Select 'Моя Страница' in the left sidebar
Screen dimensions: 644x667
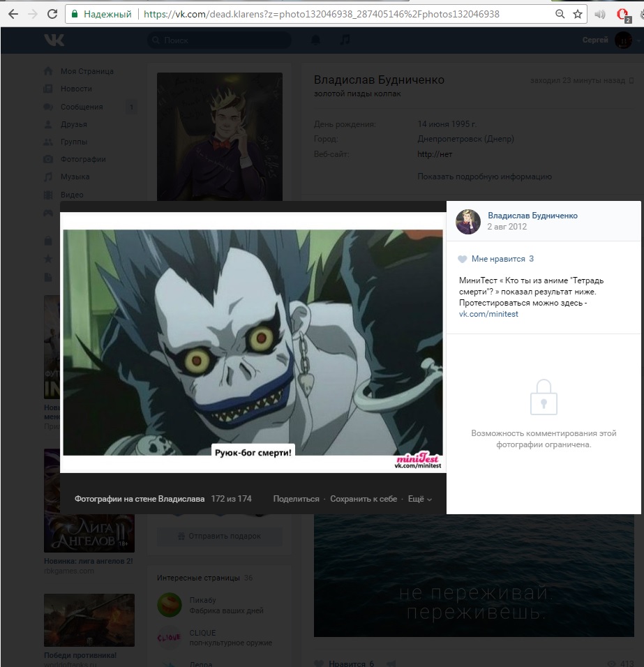[87, 71]
